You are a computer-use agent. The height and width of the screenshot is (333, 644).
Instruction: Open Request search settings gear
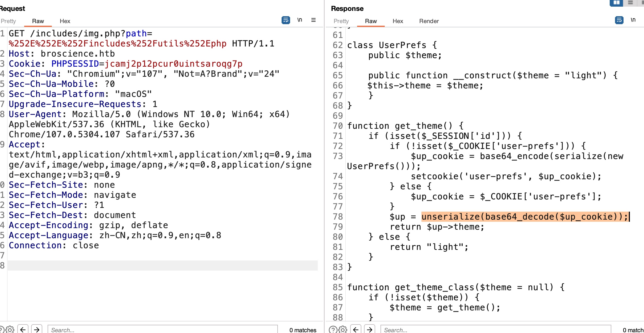10,330
